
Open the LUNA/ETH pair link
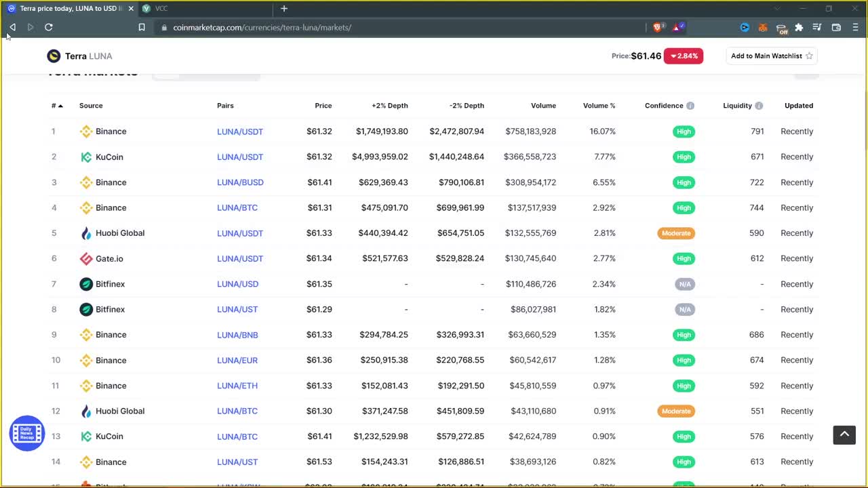(237, 386)
